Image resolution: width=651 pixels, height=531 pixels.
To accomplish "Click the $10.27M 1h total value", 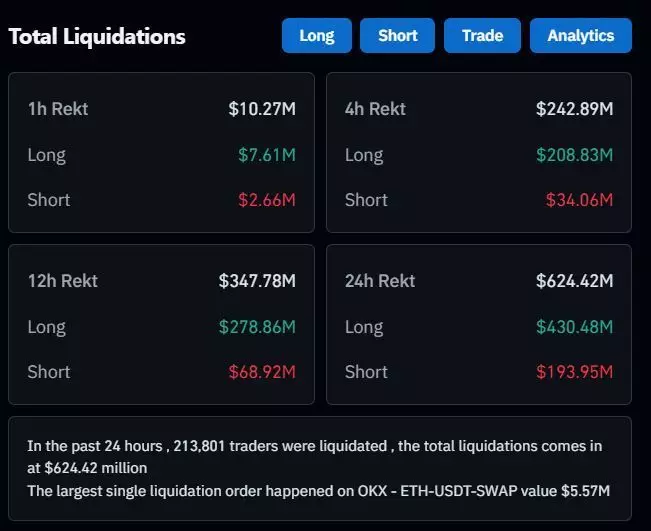I will pyautogui.click(x=261, y=108).
